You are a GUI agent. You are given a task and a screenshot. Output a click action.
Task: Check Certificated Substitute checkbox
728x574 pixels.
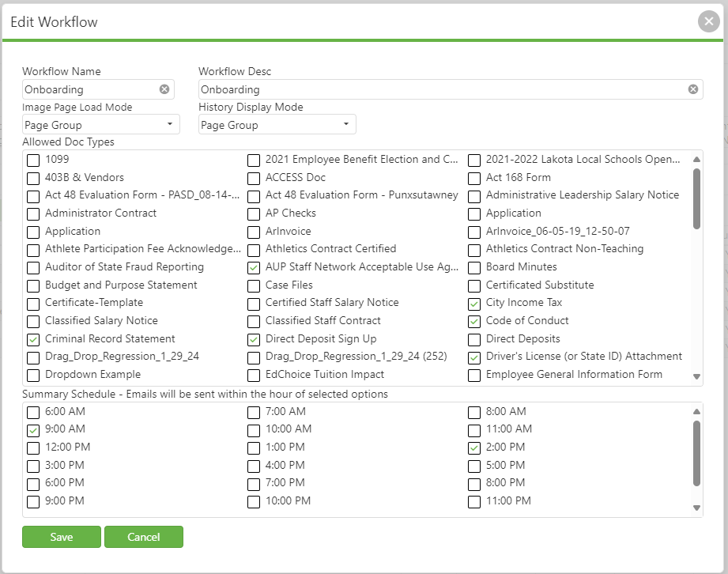pyautogui.click(x=474, y=286)
